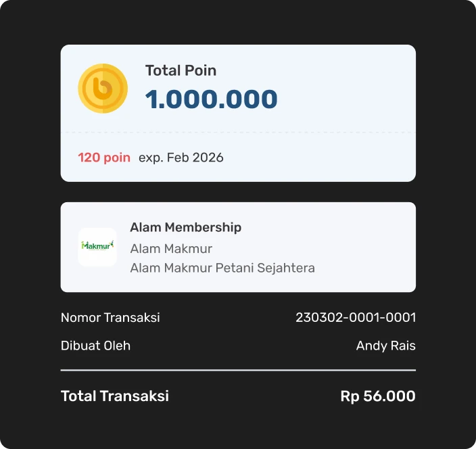Screen dimensions: 476x449
Task: Click the red 120 poin text
Action: tap(104, 158)
